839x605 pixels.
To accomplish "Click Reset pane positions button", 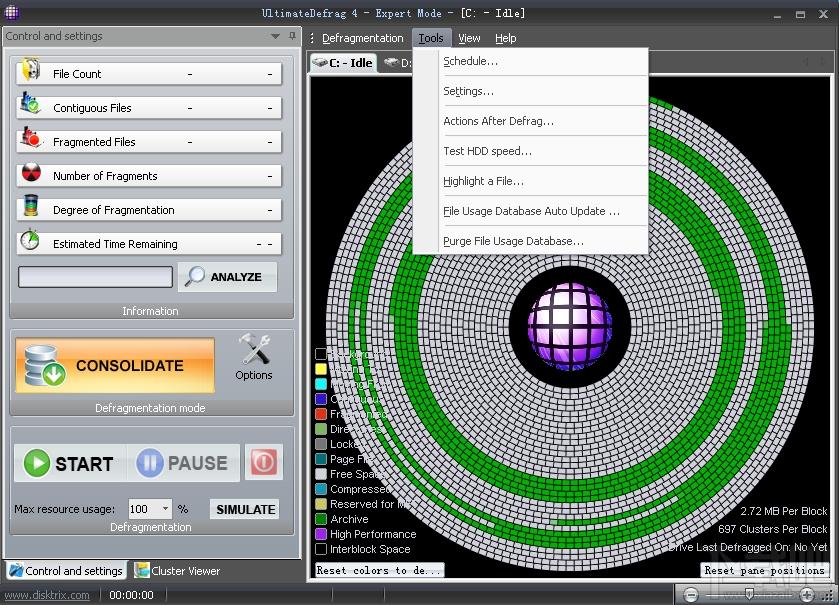I will [764, 570].
